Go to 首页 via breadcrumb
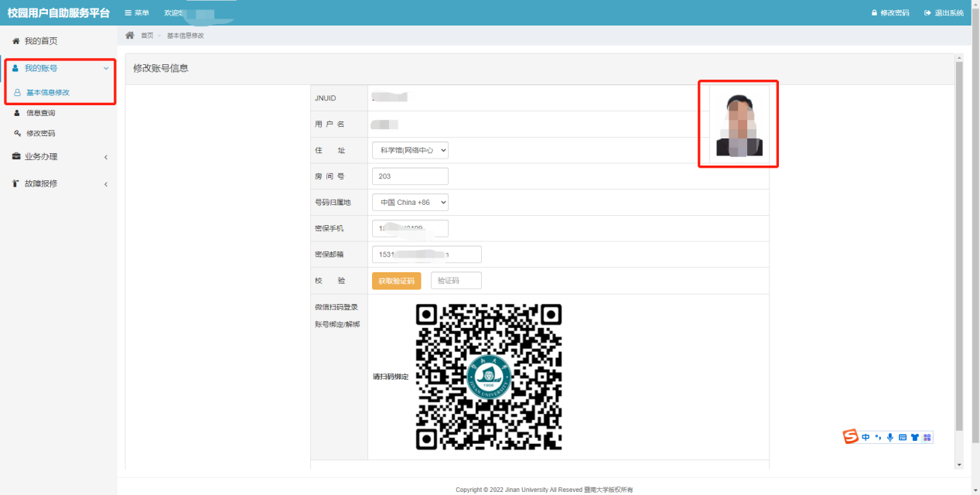Screen dimensions: 980x495 point(147,36)
